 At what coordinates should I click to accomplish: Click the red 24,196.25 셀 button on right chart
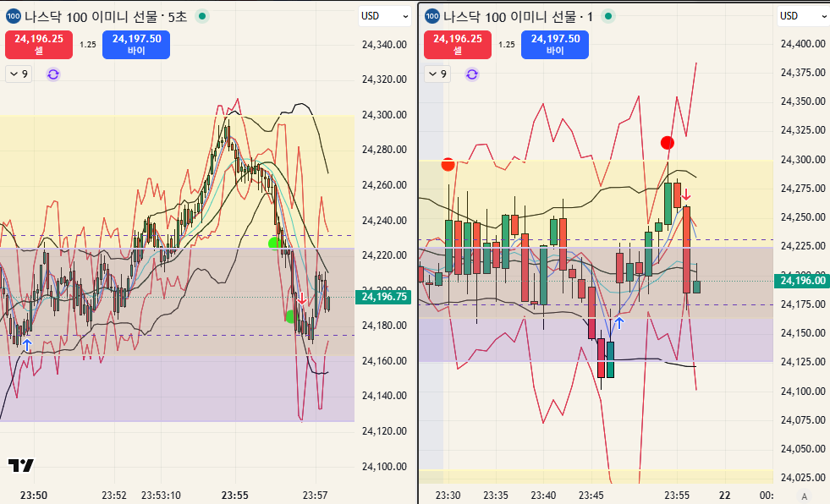458,45
